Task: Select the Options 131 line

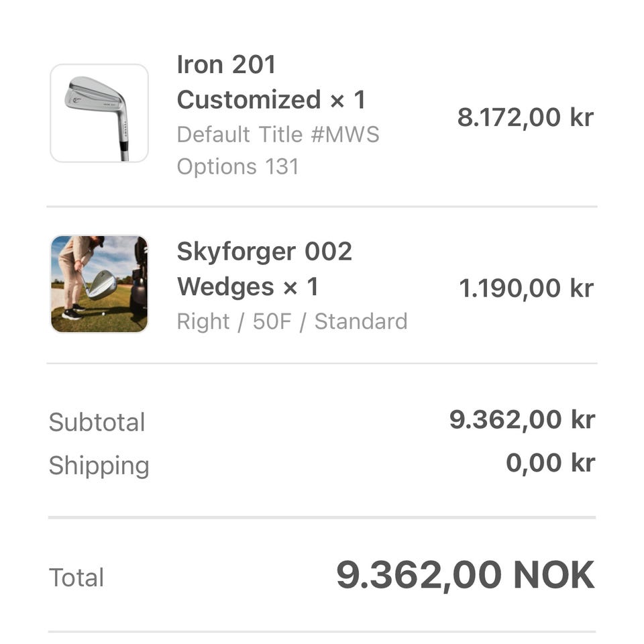Action: [237, 166]
